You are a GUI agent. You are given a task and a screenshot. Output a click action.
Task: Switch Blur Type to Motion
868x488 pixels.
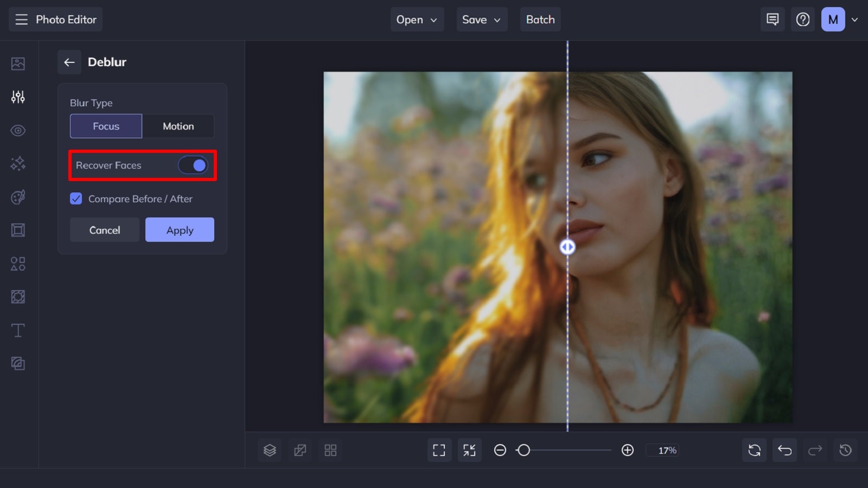point(178,126)
